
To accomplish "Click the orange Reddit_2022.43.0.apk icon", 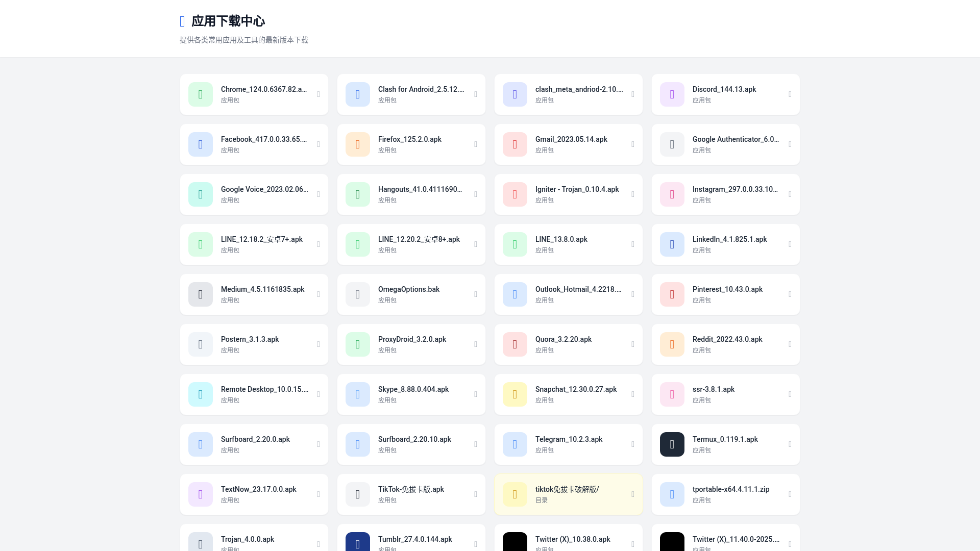I will [672, 344].
